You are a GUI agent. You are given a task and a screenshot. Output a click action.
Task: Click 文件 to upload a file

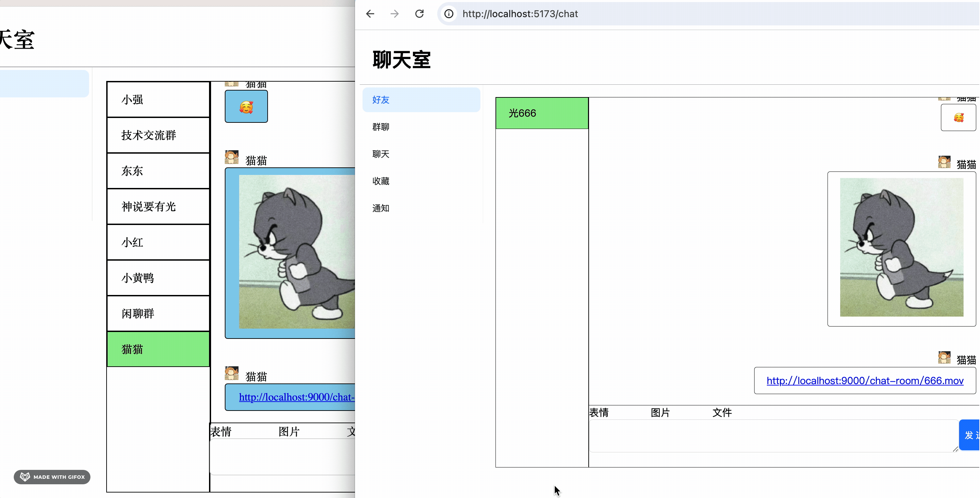[x=722, y=413]
